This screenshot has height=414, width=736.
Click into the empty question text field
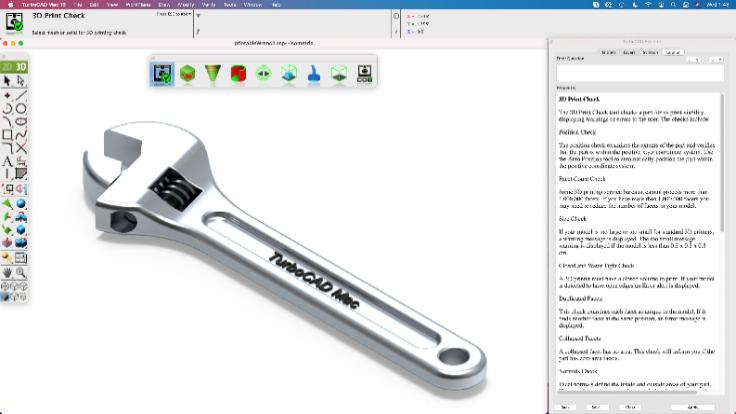640,74
